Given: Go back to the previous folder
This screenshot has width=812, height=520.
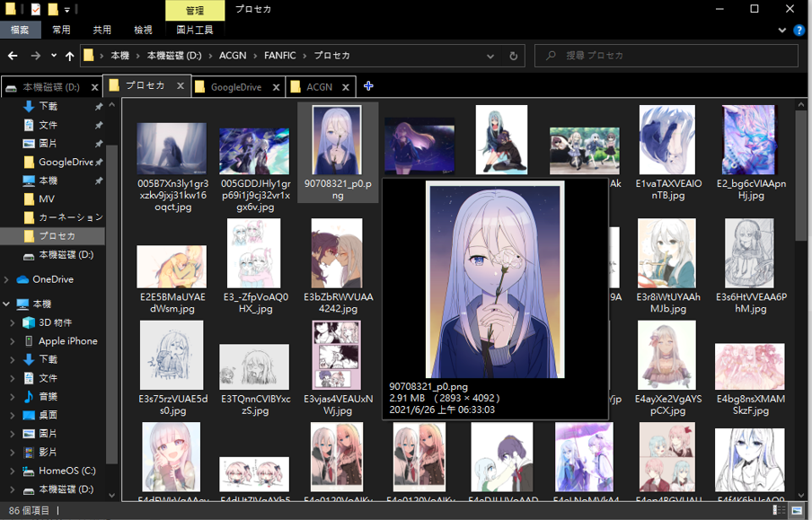Looking at the screenshot, I should coord(13,56).
